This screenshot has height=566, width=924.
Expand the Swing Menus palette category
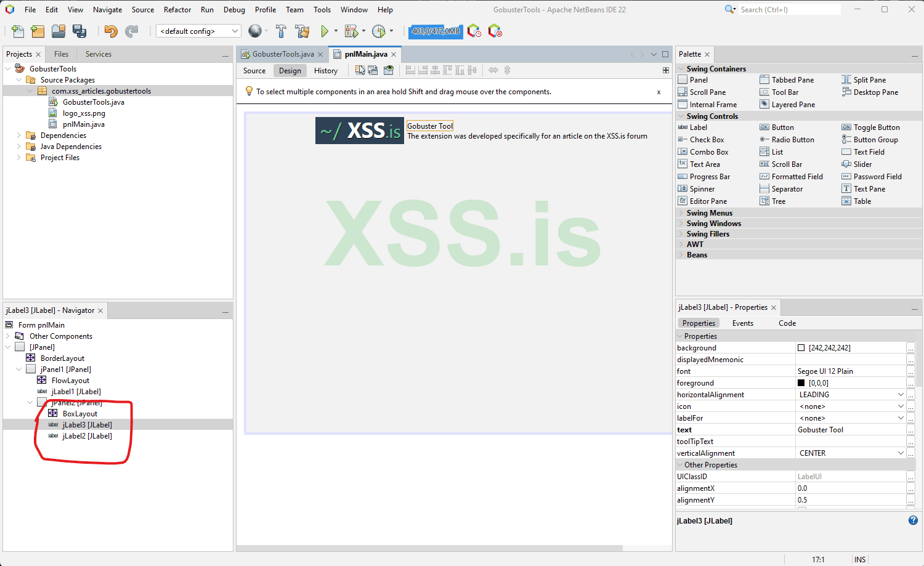coord(681,213)
